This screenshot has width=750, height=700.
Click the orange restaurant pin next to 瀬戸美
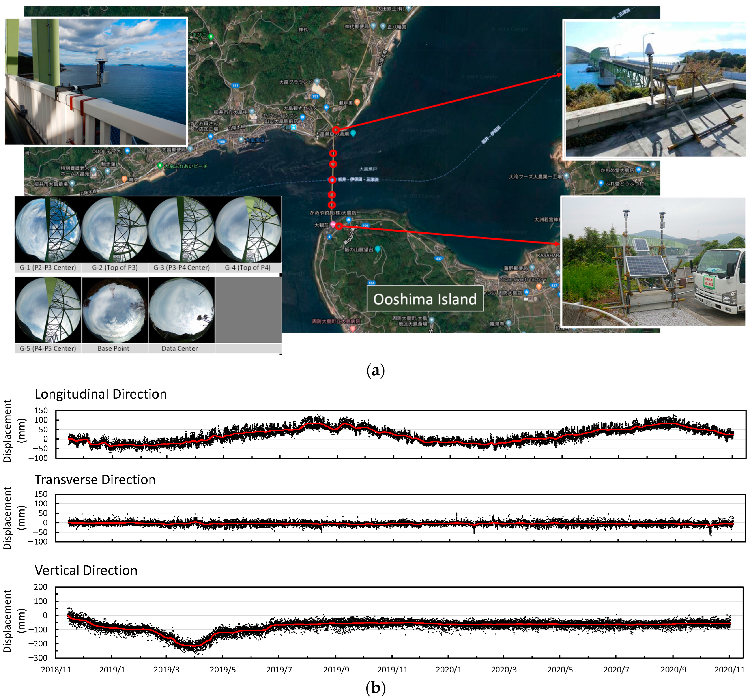[357, 102]
